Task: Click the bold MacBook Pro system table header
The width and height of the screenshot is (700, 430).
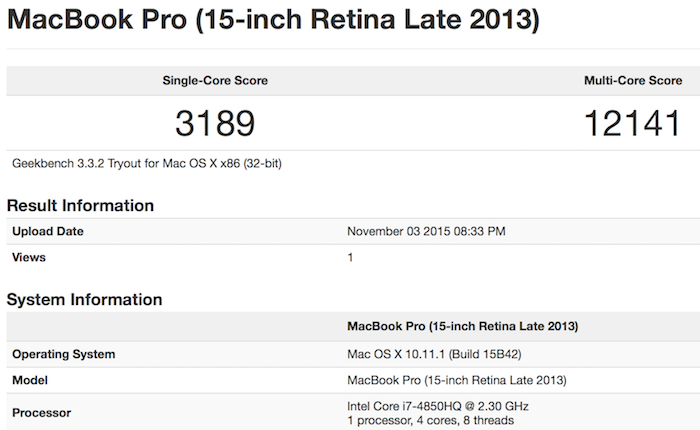Action: coord(462,326)
